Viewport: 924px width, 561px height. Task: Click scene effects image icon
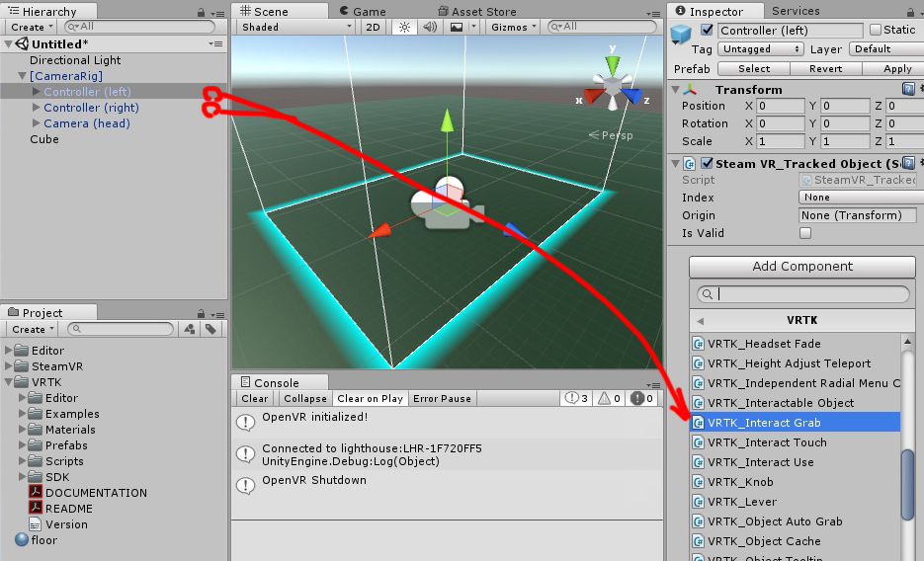(x=457, y=27)
